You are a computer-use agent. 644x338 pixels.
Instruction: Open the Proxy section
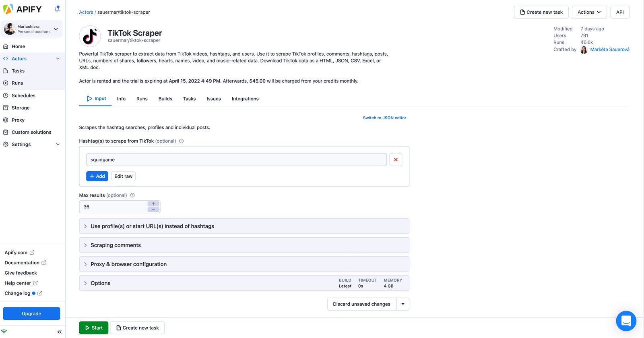[x=18, y=120]
